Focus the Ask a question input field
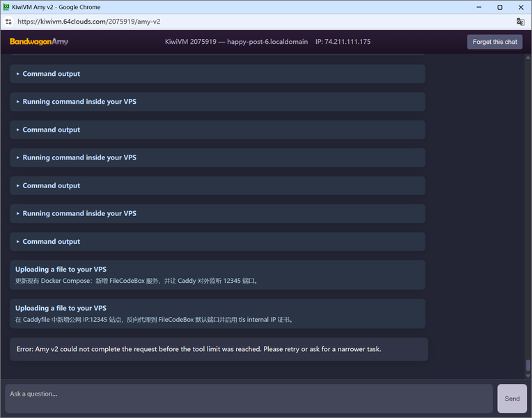The image size is (532, 418). tap(249, 398)
